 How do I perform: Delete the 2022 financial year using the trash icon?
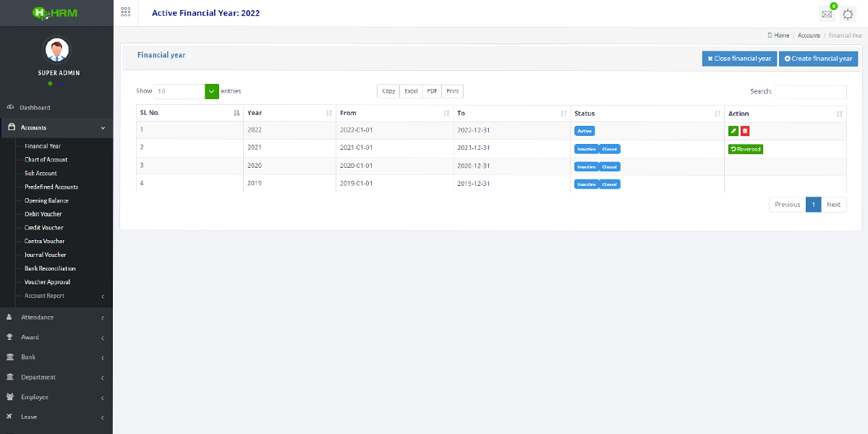click(745, 130)
